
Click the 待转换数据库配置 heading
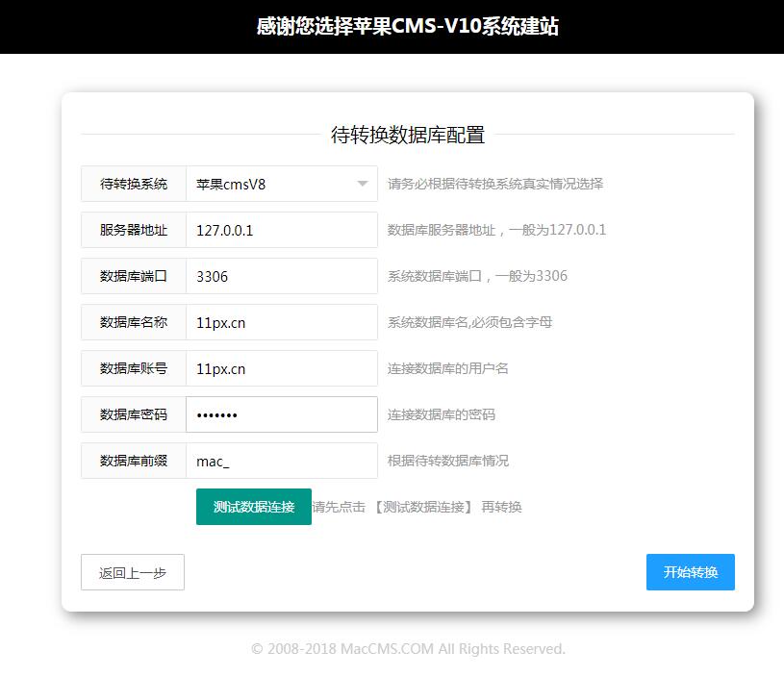click(x=407, y=136)
